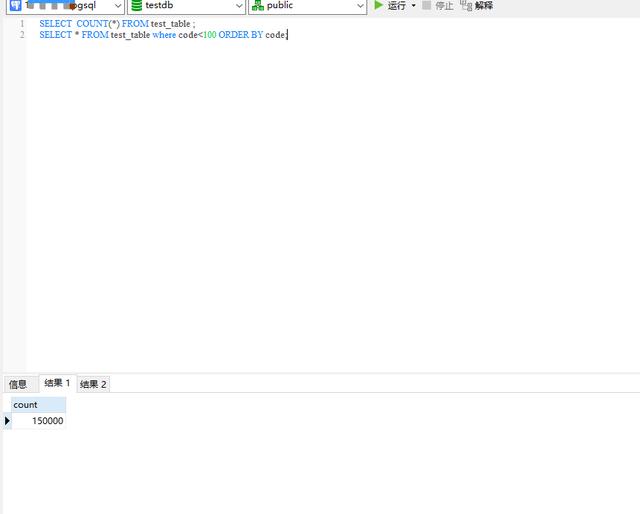The image size is (640, 514).
Task: Click line number 2 in the gutter
Action: pos(22,35)
